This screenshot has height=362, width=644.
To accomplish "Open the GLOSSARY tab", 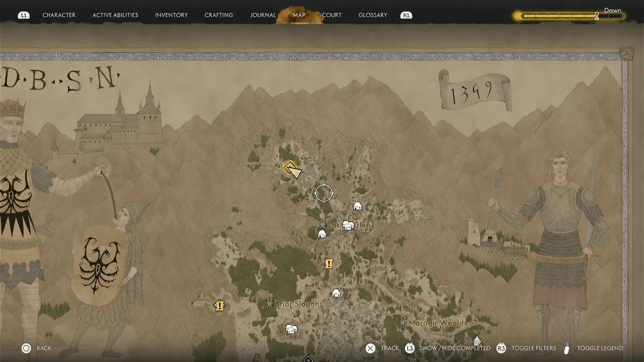I will tap(373, 16).
